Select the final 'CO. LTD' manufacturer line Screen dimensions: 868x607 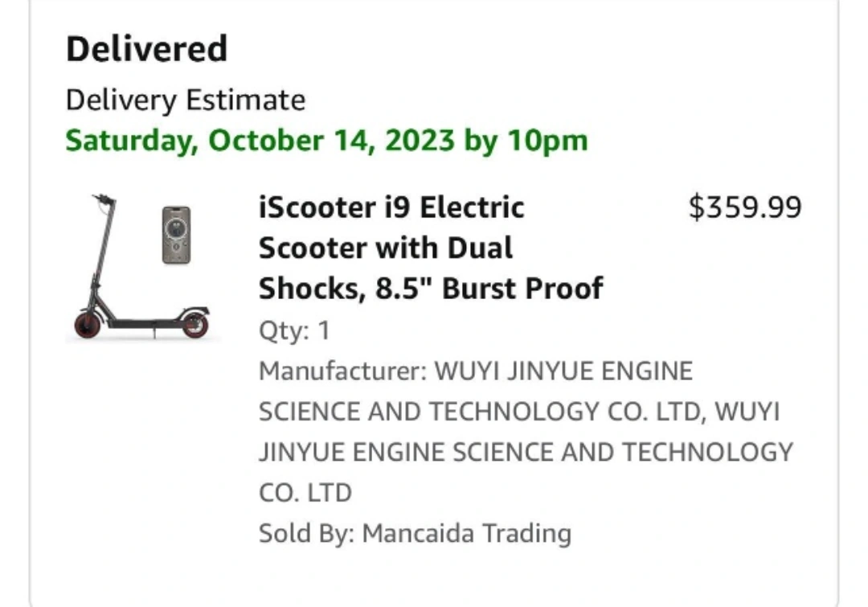pyautogui.click(x=305, y=493)
